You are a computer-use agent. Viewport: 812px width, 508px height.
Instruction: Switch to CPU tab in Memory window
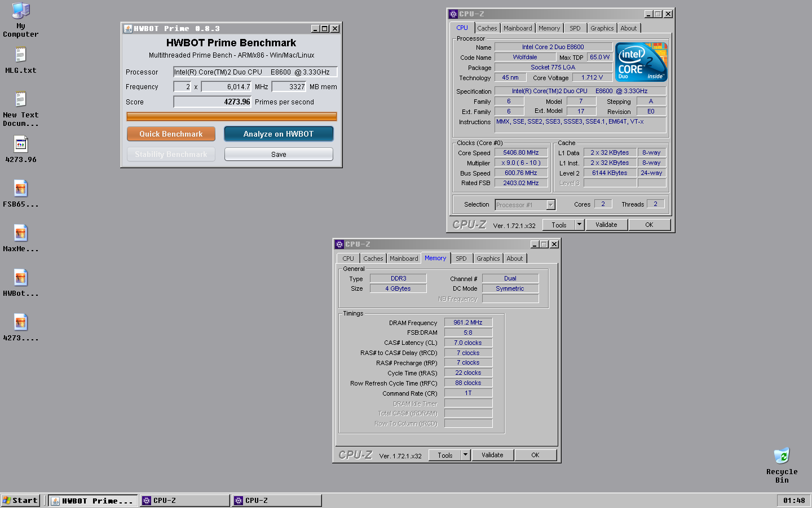(348, 259)
